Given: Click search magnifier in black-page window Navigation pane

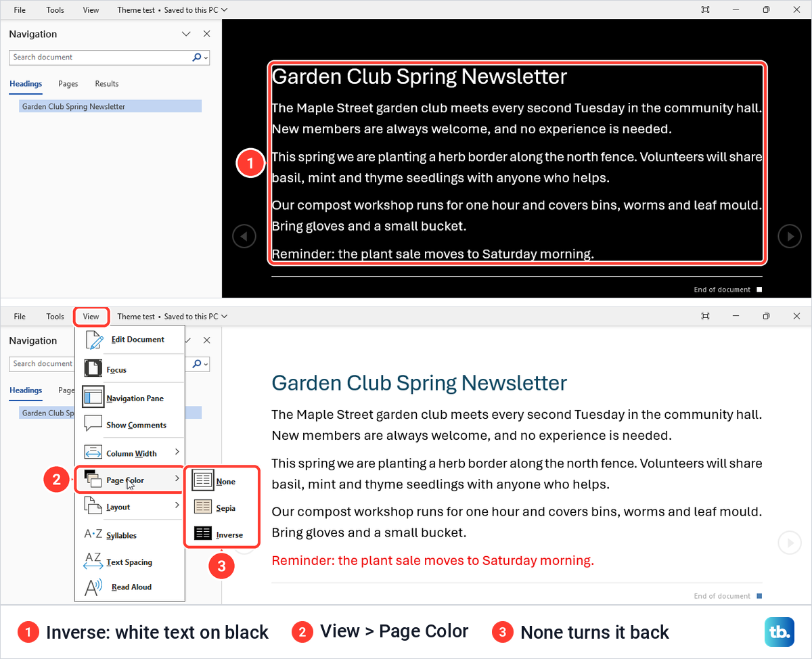Looking at the screenshot, I should 198,58.
